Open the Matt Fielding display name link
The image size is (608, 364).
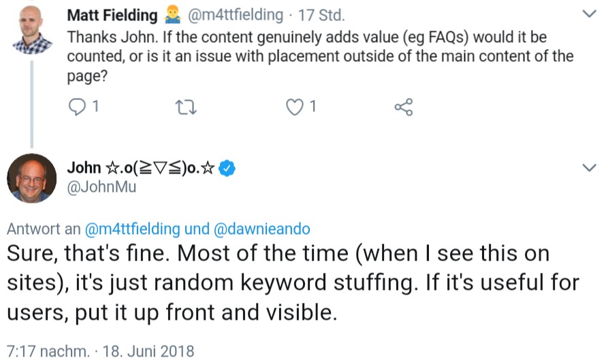112,15
